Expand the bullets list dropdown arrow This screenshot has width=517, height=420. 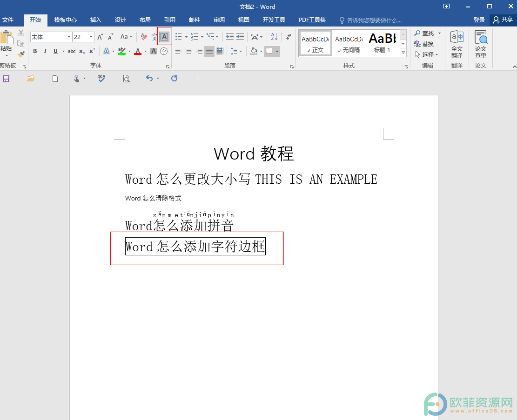point(186,37)
